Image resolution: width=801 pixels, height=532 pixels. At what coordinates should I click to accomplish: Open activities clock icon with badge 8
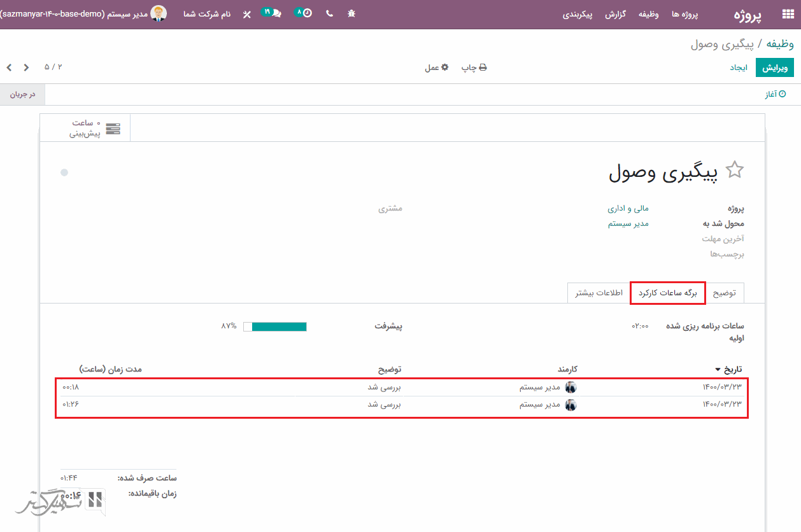pyautogui.click(x=304, y=13)
